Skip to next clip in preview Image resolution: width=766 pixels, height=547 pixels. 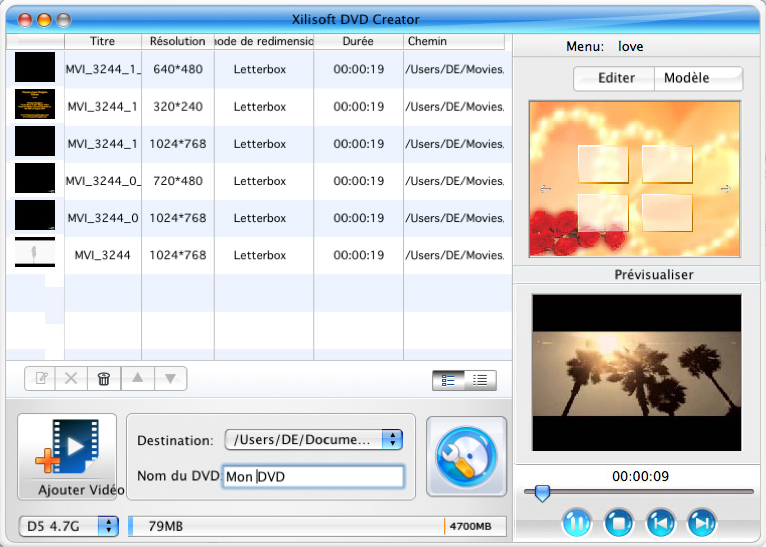pyautogui.click(x=702, y=523)
